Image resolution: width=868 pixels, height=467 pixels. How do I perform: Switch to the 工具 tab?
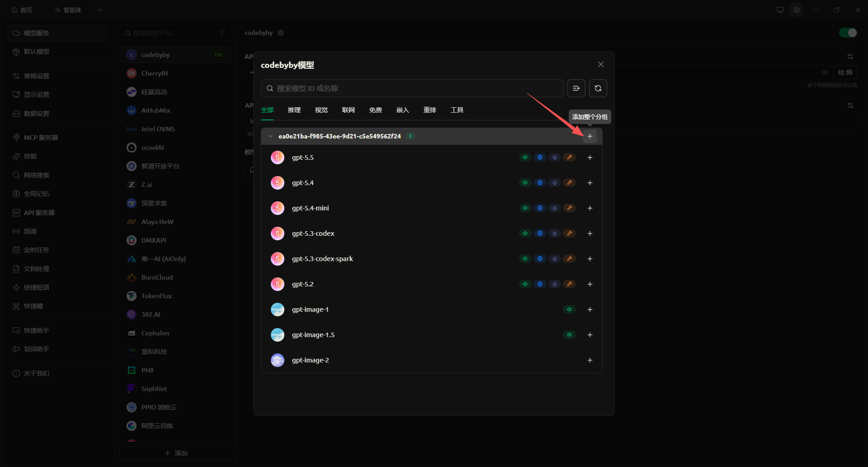click(x=457, y=110)
